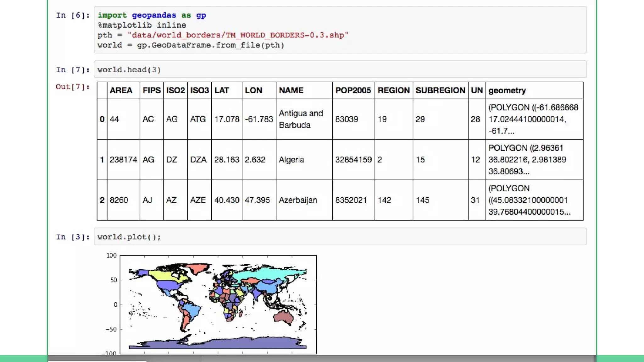Click the shapefile path string in code
644x362 pixels.
point(238,35)
